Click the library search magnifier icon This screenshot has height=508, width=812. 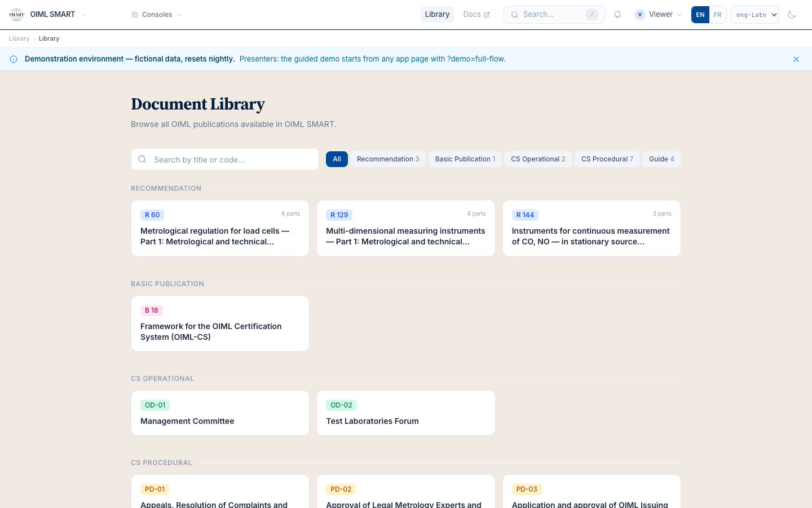tap(142, 159)
